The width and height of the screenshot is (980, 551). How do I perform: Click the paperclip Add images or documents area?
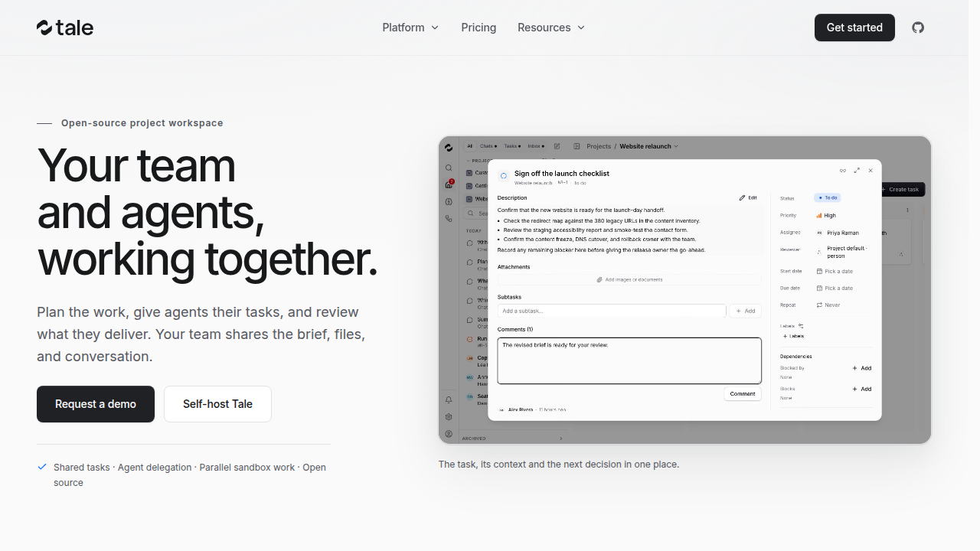pos(629,280)
